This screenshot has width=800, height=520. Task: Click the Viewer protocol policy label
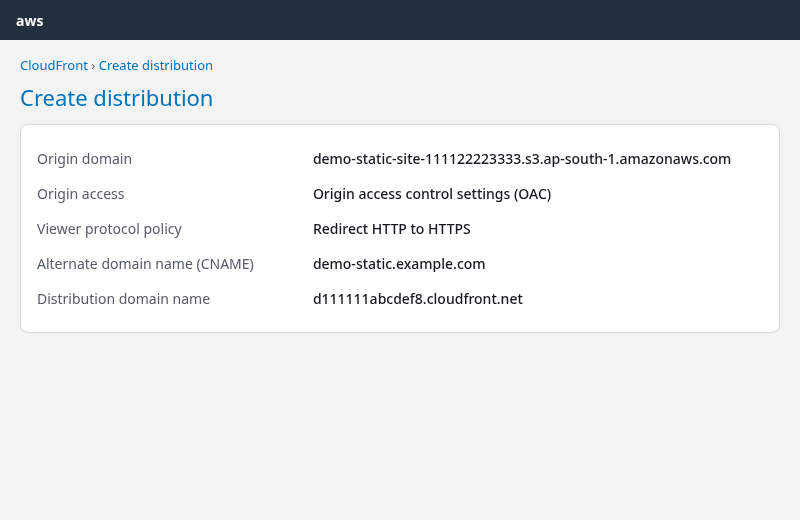click(x=109, y=229)
